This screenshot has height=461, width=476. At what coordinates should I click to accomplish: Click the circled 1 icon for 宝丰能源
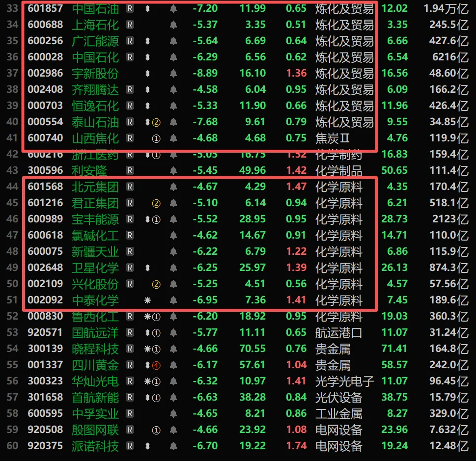(156, 219)
